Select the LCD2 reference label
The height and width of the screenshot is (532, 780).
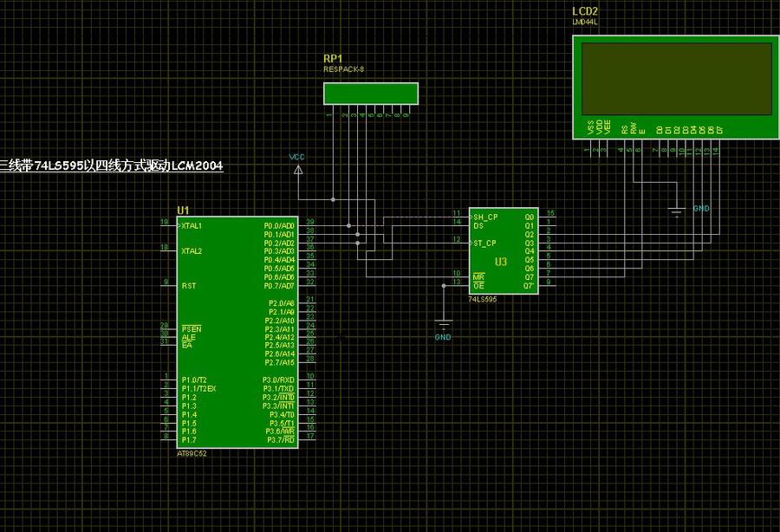584,11
